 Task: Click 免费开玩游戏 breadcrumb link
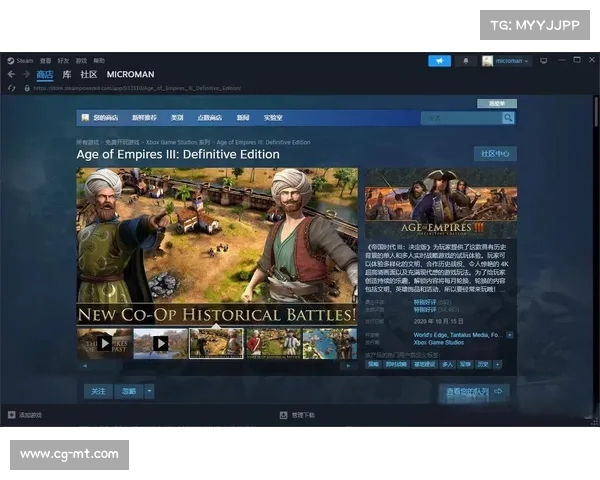point(122,142)
